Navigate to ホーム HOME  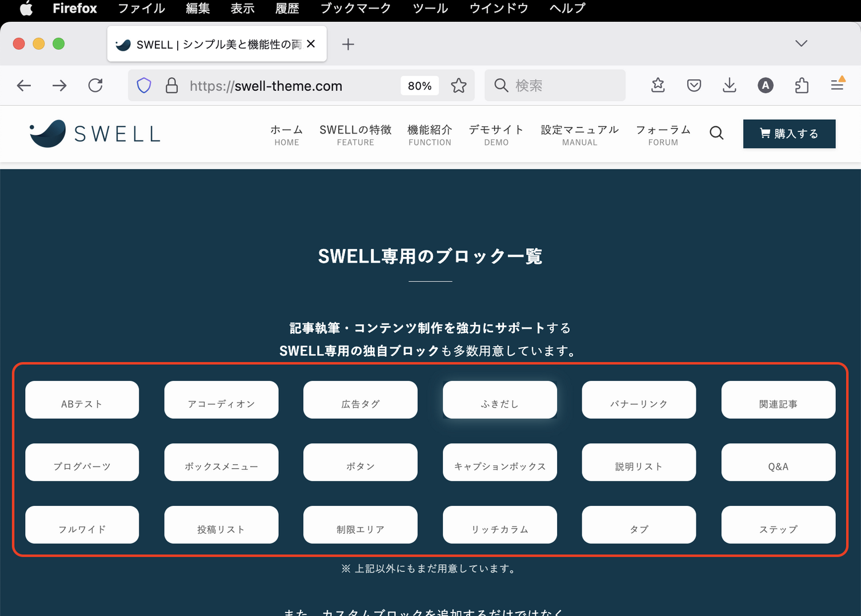tap(287, 135)
